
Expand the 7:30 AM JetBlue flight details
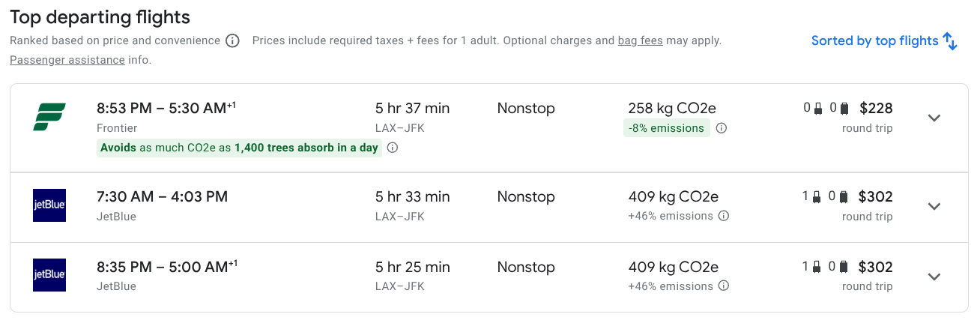[x=934, y=206]
